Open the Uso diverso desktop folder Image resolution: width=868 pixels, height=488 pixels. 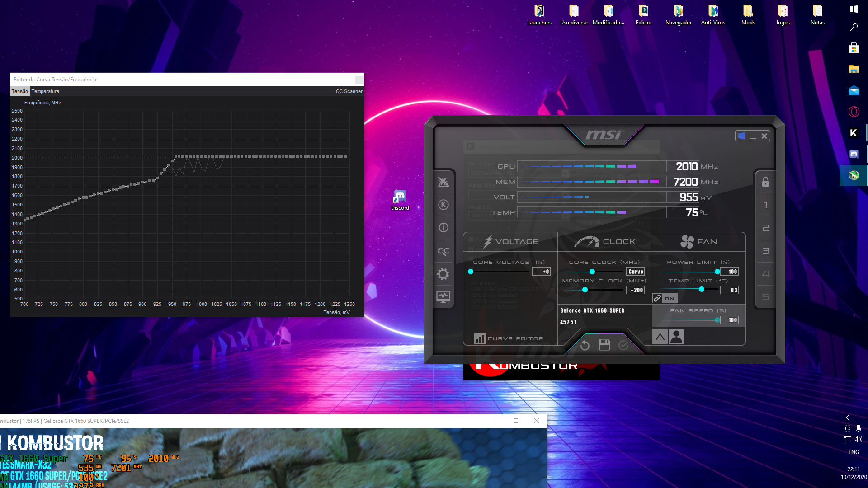click(x=574, y=15)
